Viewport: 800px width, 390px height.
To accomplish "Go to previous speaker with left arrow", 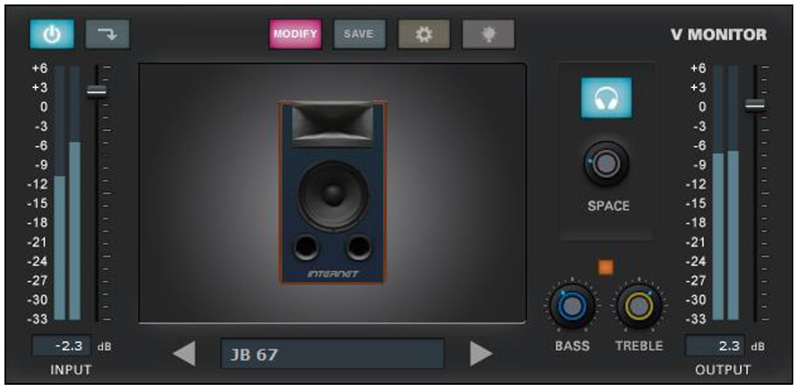I will pyautogui.click(x=184, y=354).
